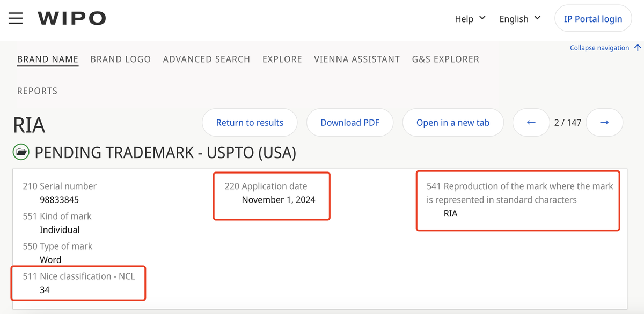
Task: Expand the Help dropdown
Action: click(470, 19)
